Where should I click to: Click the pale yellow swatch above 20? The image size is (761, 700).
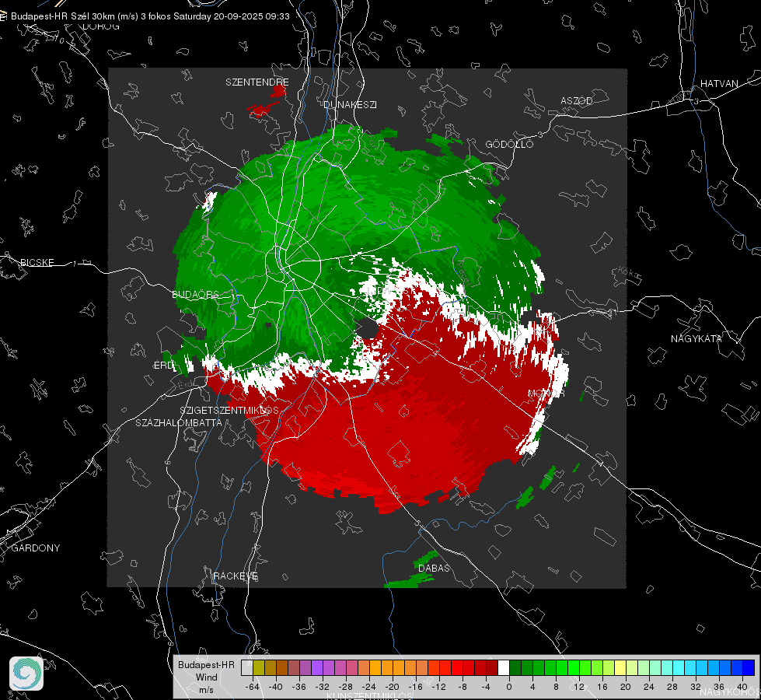[x=621, y=667]
